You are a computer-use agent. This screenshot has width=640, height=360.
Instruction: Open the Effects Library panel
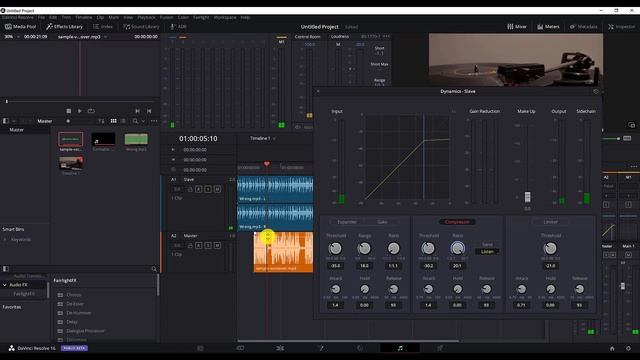click(x=64, y=27)
